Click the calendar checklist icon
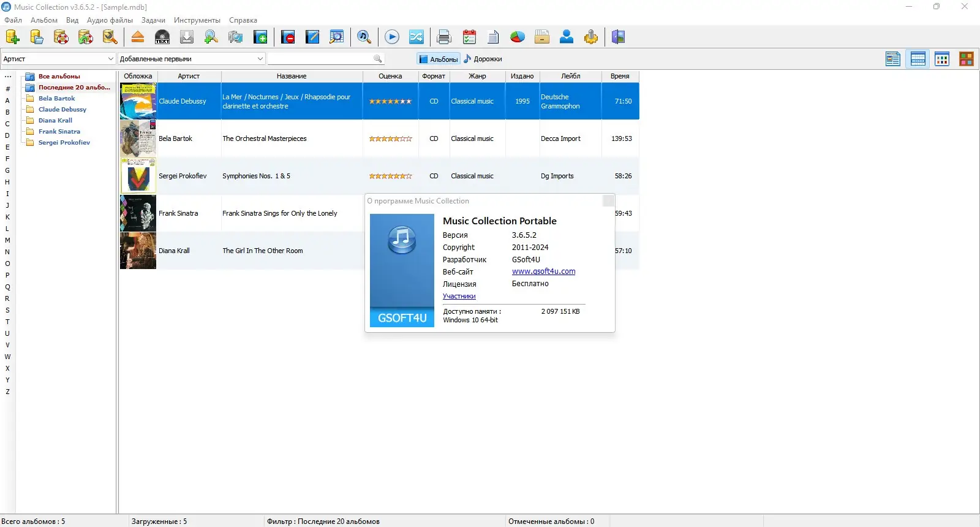 point(469,37)
